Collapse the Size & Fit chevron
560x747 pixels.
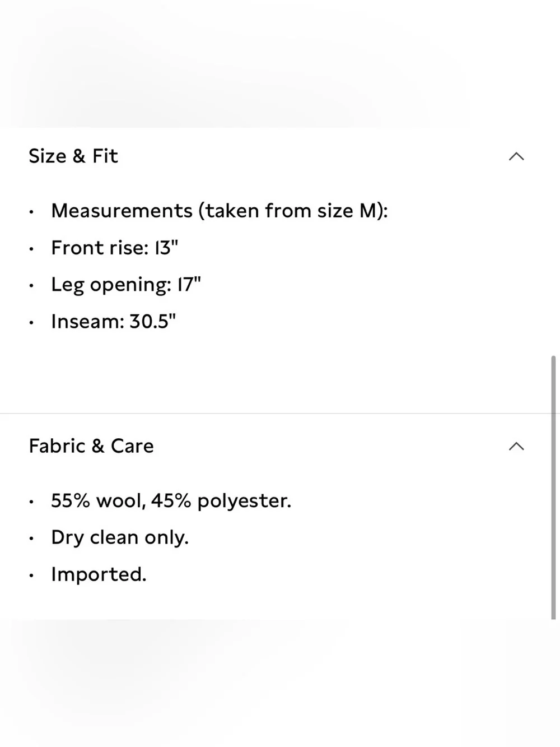(x=516, y=156)
